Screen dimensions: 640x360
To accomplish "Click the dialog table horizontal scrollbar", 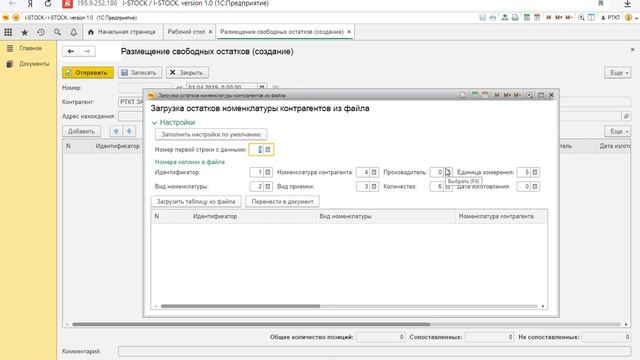I will (x=240, y=306).
